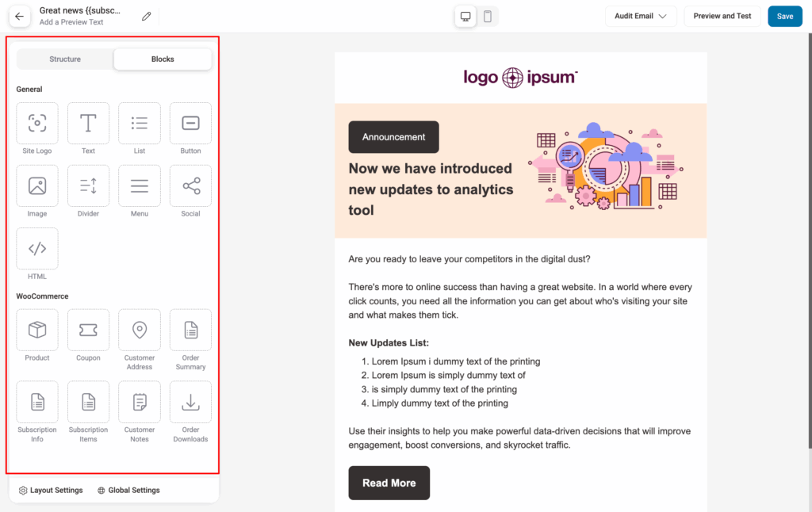Open Layout Settings

coord(51,490)
